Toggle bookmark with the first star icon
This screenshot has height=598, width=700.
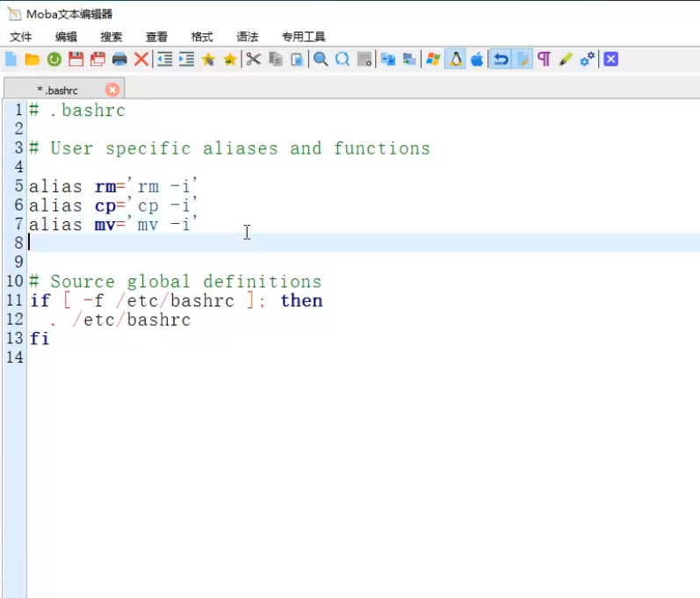[208, 60]
